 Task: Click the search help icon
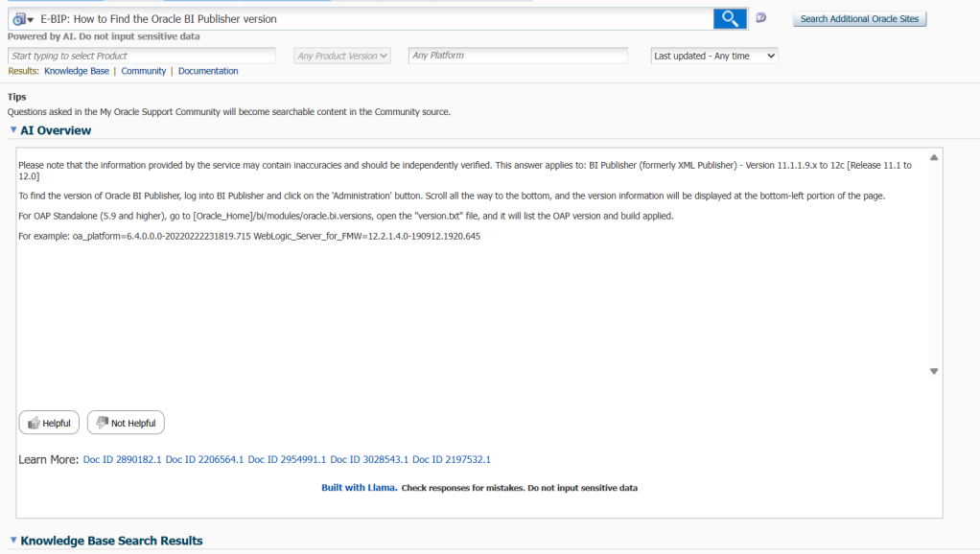pos(760,17)
